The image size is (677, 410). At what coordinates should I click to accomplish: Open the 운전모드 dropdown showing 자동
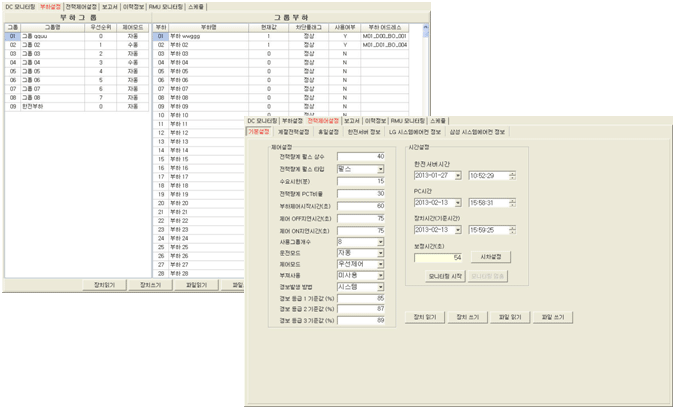(380, 254)
